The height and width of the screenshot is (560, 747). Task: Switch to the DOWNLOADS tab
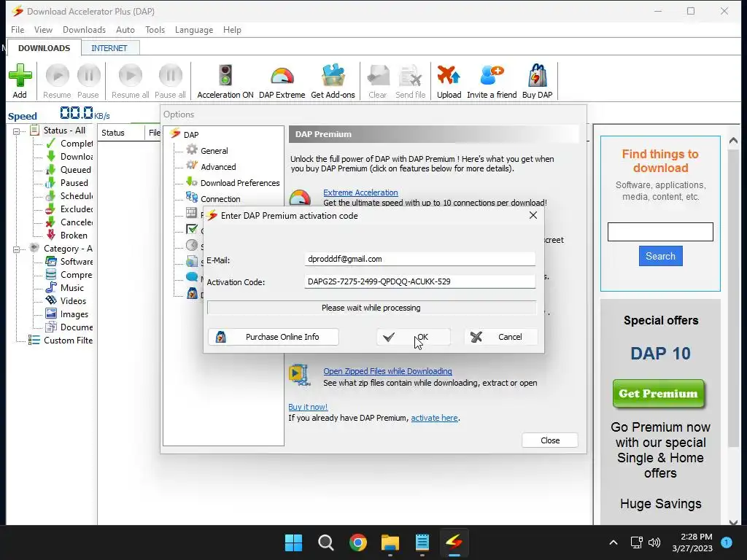(x=44, y=48)
